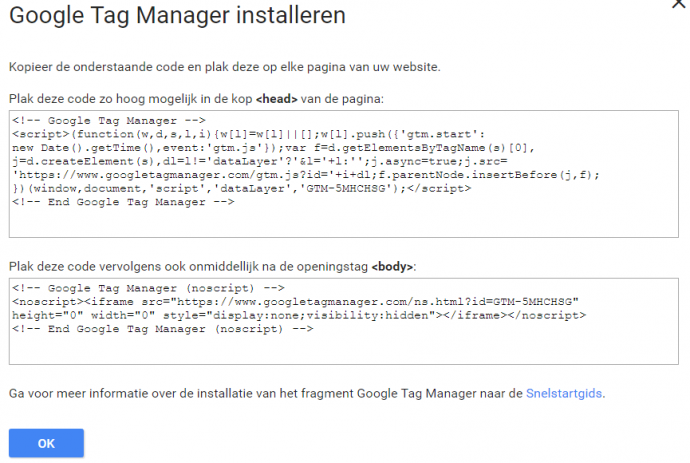
Task: Close the Tag Manager install dialog
Action: pos(680,5)
